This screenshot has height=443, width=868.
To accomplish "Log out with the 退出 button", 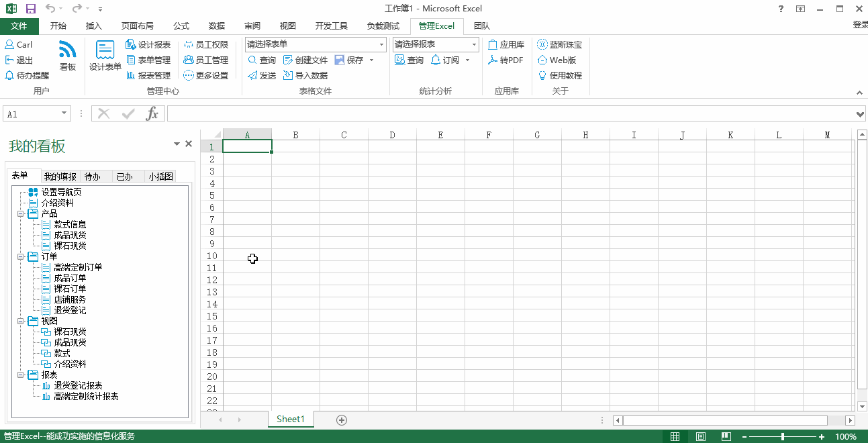I will [x=19, y=60].
